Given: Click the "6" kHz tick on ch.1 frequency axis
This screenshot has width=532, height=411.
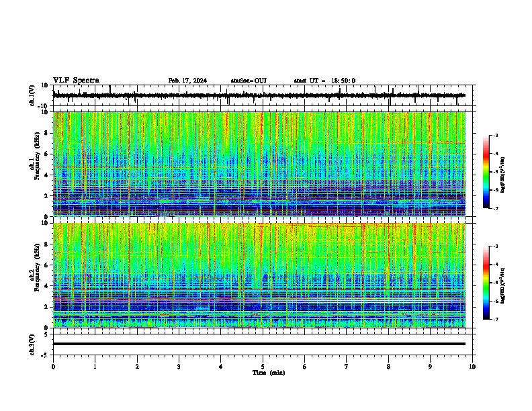Looking at the screenshot, I should (46, 154).
